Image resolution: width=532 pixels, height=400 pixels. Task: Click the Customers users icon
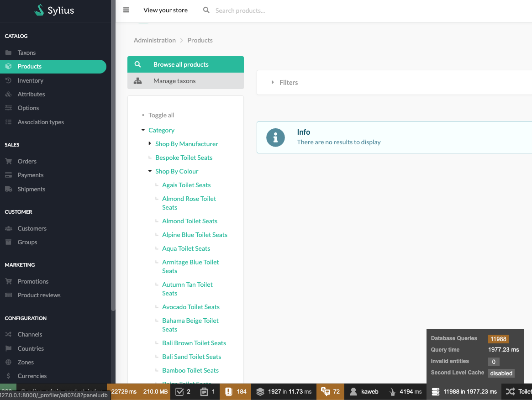(x=9, y=228)
